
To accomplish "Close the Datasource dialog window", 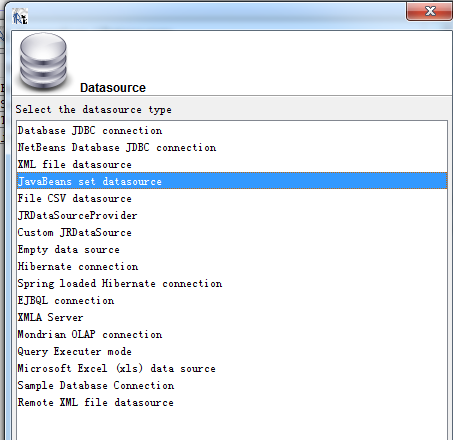I will coord(430,11).
